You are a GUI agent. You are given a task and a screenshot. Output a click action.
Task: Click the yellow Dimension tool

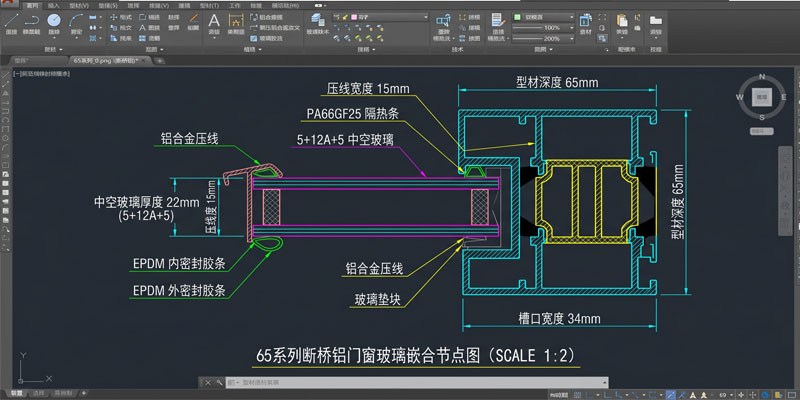pos(236,20)
